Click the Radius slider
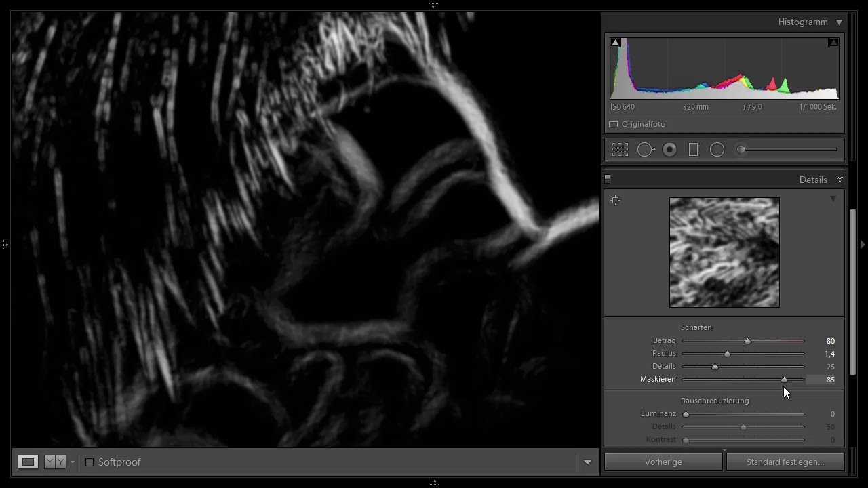Image resolution: width=868 pixels, height=488 pixels. coord(743,354)
